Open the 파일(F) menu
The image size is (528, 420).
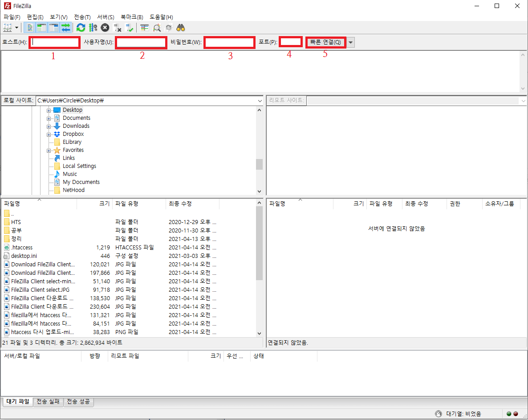tap(12, 17)
